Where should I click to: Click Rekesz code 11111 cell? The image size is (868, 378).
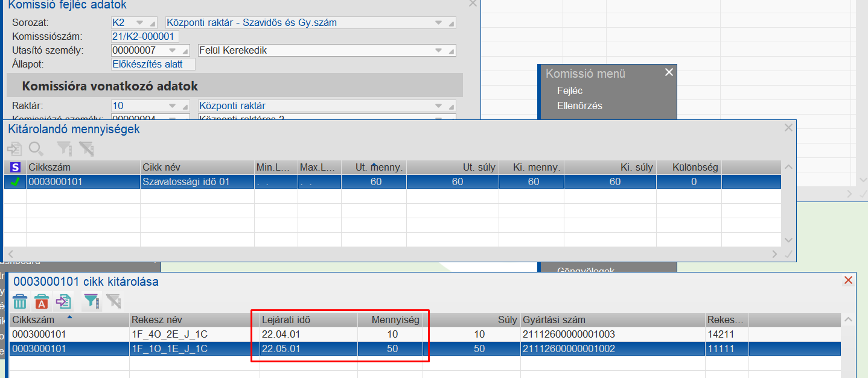pyautogui.click(x=727, y=348)
